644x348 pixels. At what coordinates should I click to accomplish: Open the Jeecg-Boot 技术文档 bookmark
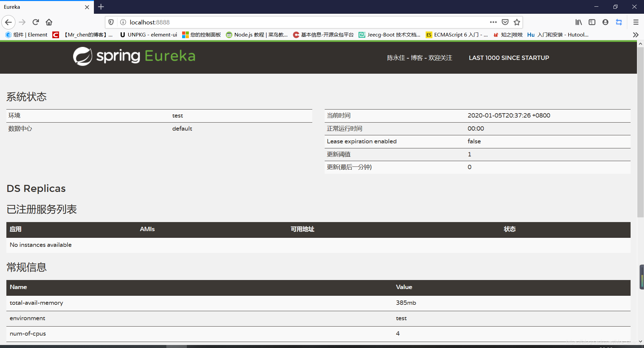389,35
